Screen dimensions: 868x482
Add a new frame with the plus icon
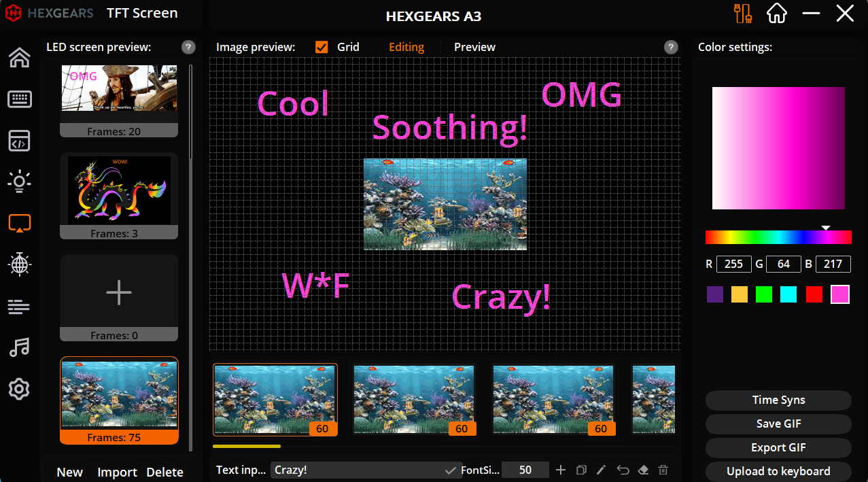click(560, 470)
